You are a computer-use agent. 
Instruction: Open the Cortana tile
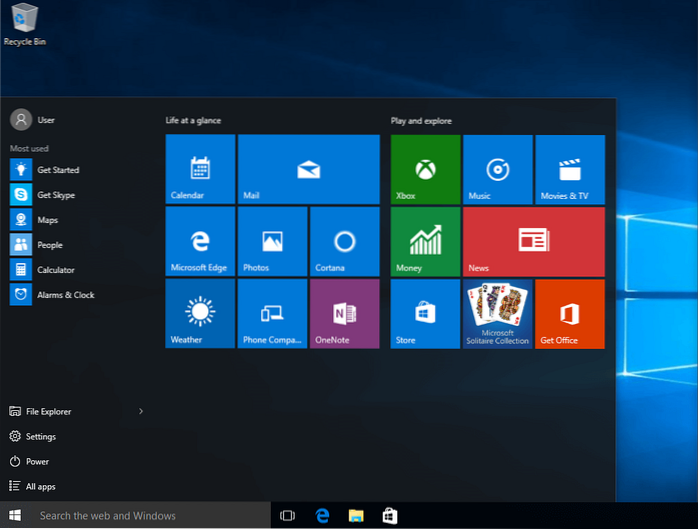click(344, 242)
